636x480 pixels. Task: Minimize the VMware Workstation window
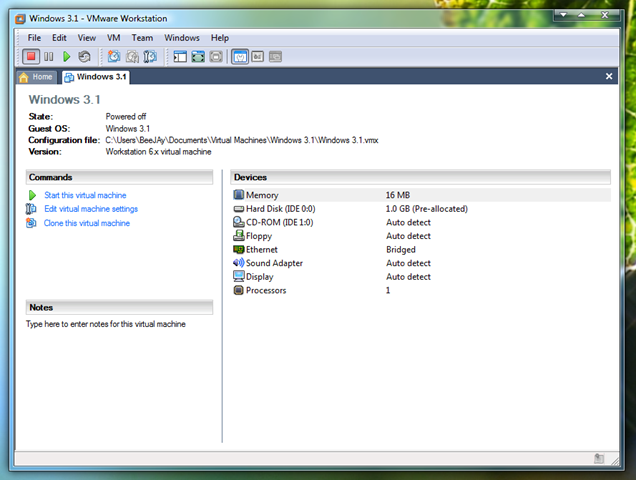click(563, 15)
